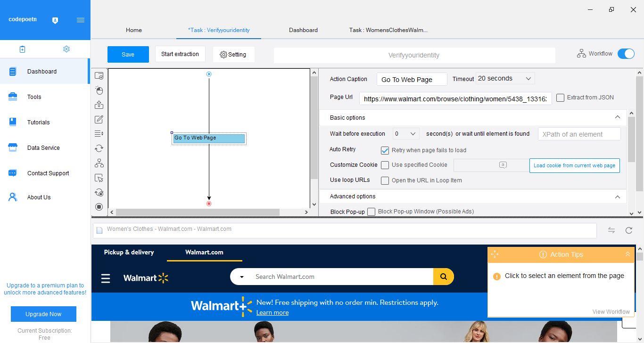Open the task Setting button

233,54
